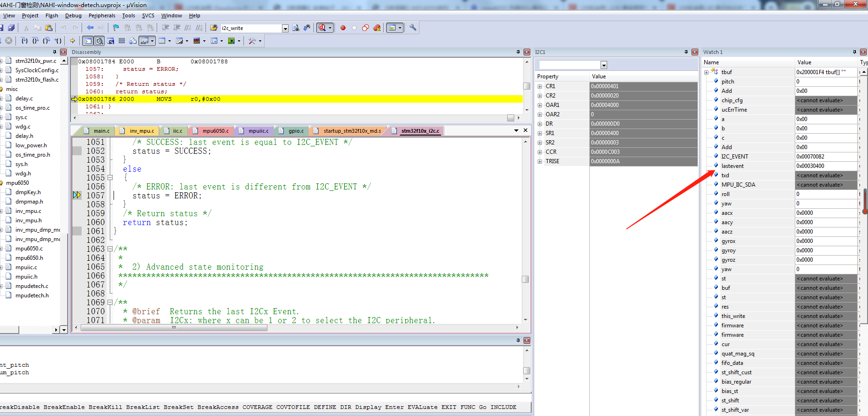
Task: Open the System Viewer chip icon
Action: point(231,41)
